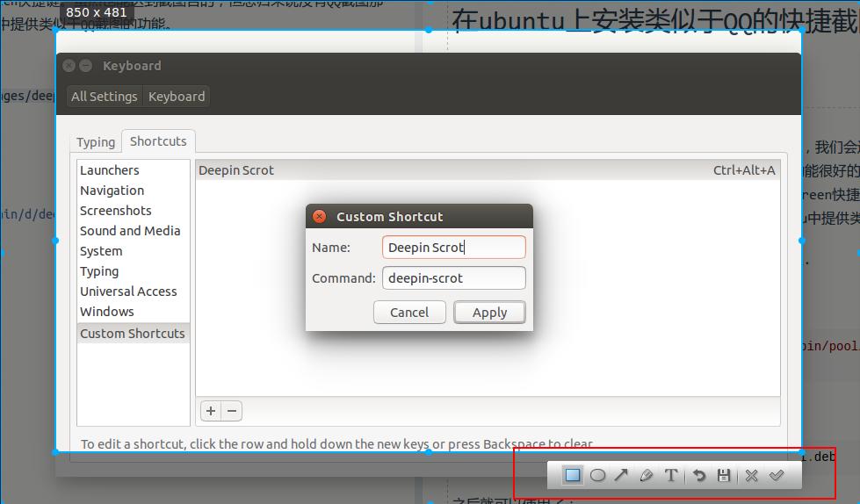Activate the text annotation tool

(x=671, y=475)
